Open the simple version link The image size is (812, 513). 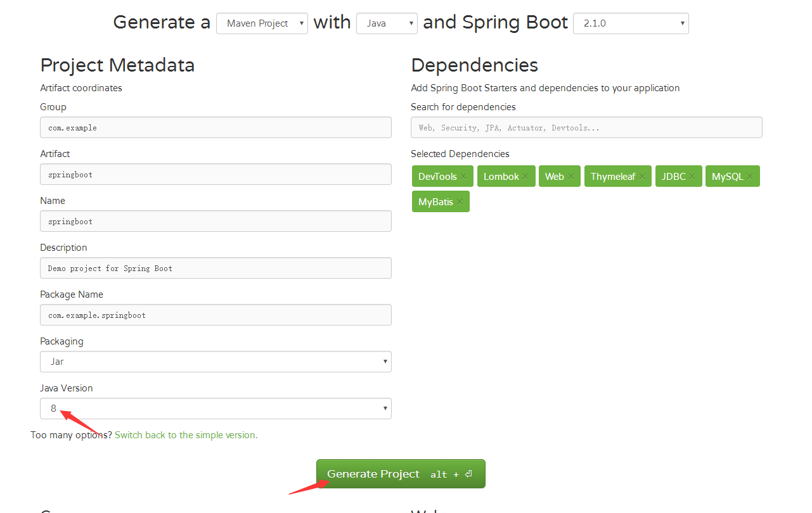(x=186, y=435)
